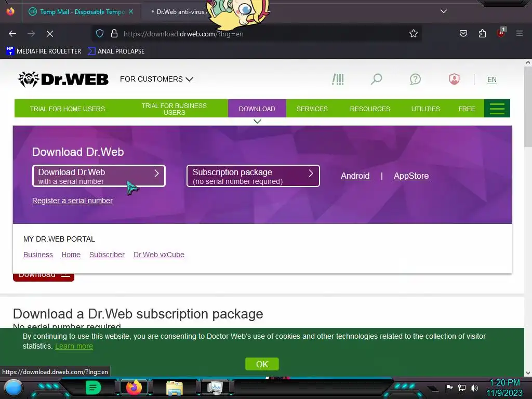
Task: Collapse the Download panel chevron below DOWNLOAD
Action: click(257, 122)
